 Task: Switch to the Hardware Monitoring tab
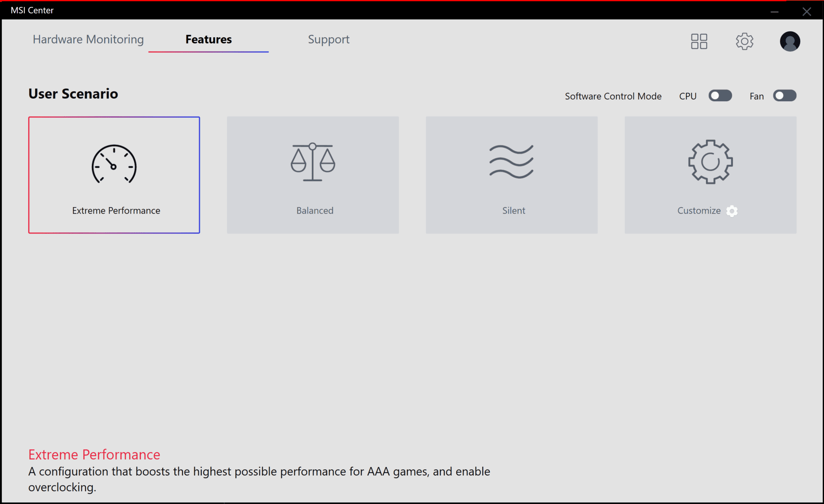click(x=88, y=39)
